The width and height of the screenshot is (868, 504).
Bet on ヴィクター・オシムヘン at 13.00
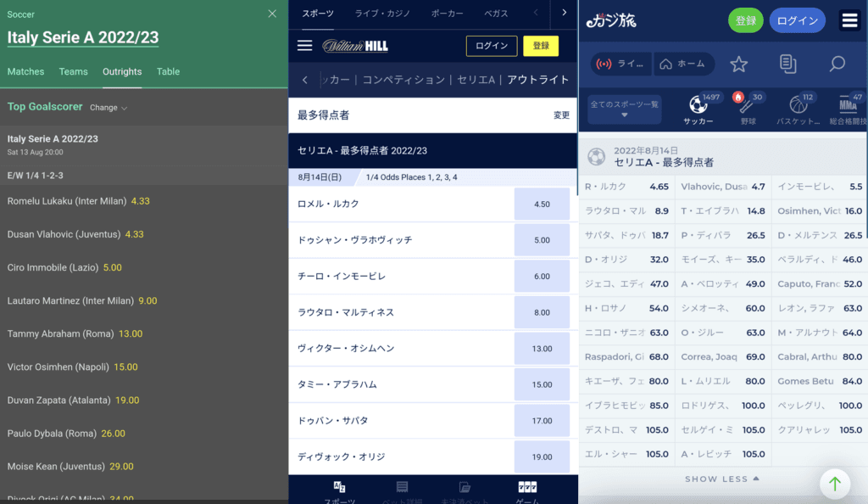click(542, 349)
